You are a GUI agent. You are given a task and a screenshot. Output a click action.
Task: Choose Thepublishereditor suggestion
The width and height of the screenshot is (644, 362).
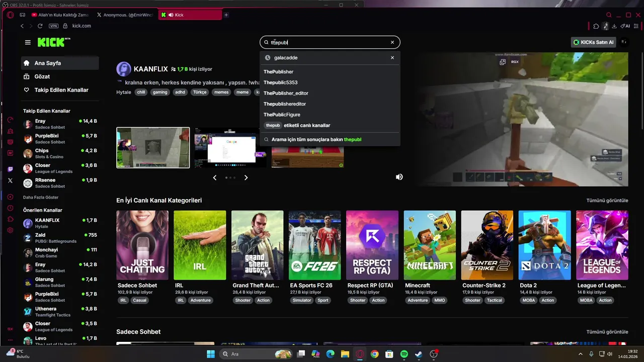(285, 104)
